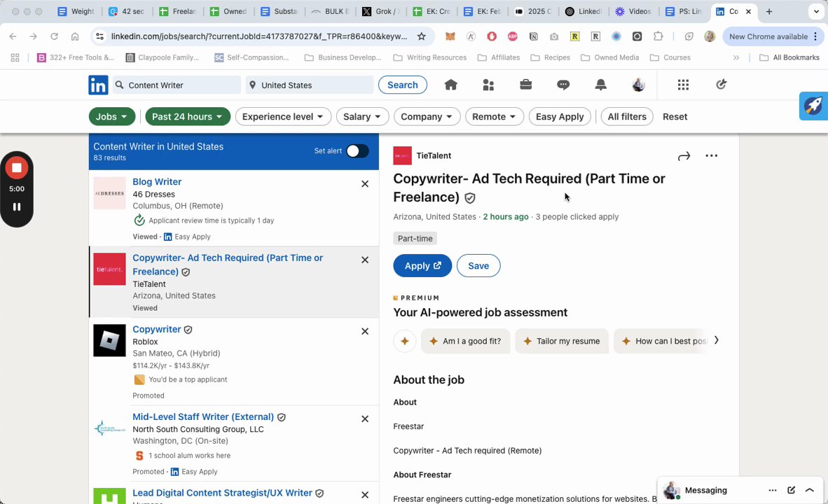
Task: Open the Copywriter Roblox job link
Action: 157,329
